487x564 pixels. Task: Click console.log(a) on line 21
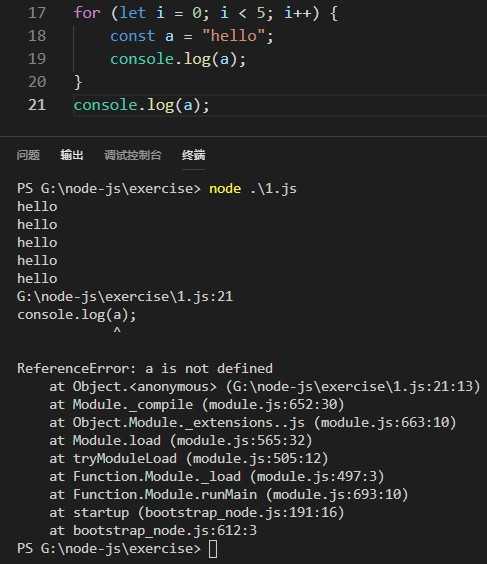[x=141, y=105]
